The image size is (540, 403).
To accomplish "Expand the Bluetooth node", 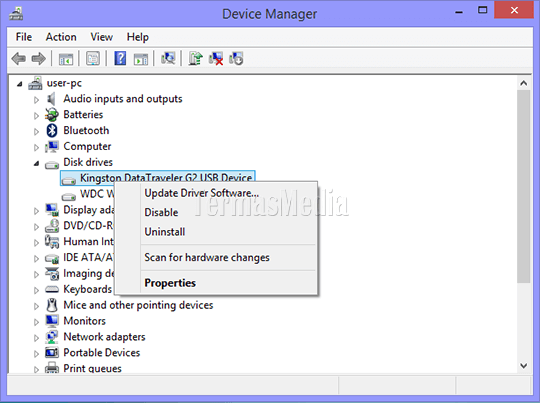I will point(36,132).
